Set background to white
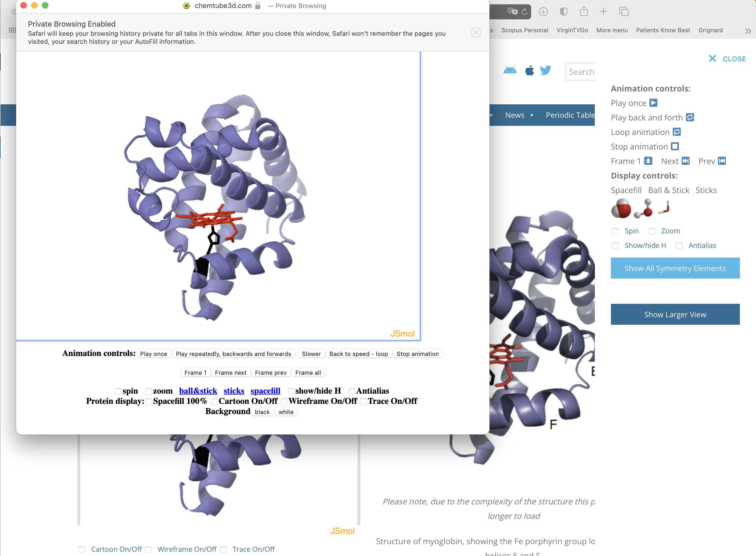Viewport: 756px width, 556px height. pyautogui.click(x=286, y=412)
